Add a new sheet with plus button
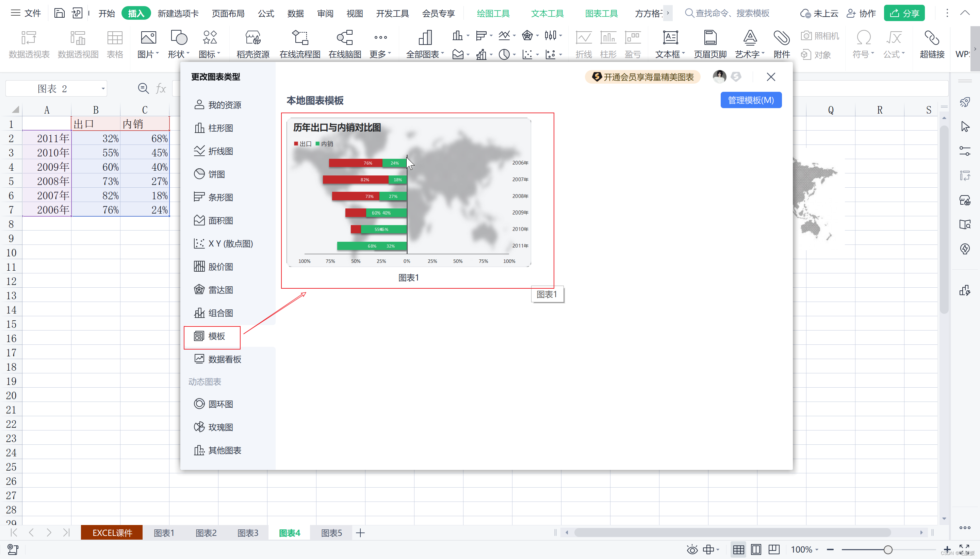This screenshot has width=980, height=559. click(x=360, y=532)
